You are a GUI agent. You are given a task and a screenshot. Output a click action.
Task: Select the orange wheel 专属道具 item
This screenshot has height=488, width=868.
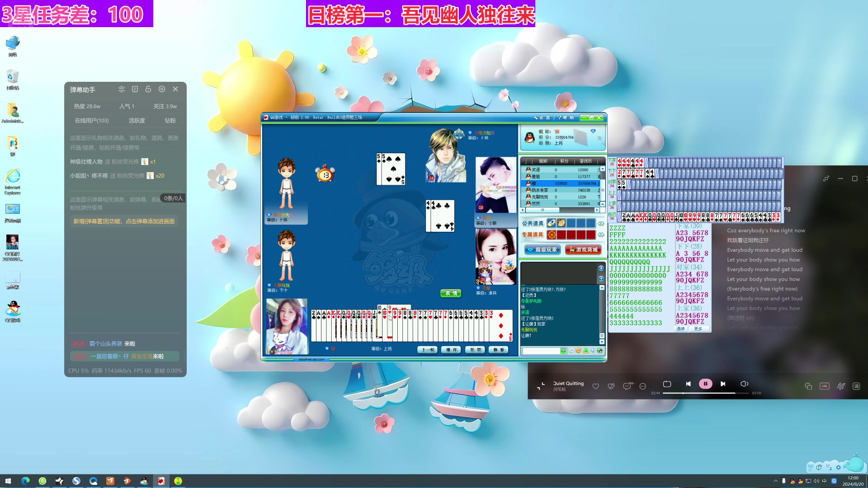552,235
